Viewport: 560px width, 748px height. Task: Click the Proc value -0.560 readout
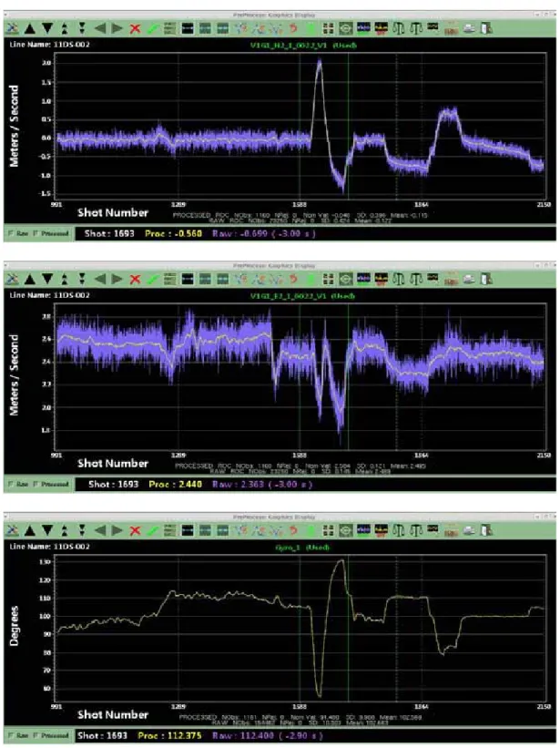pos(174,234)
